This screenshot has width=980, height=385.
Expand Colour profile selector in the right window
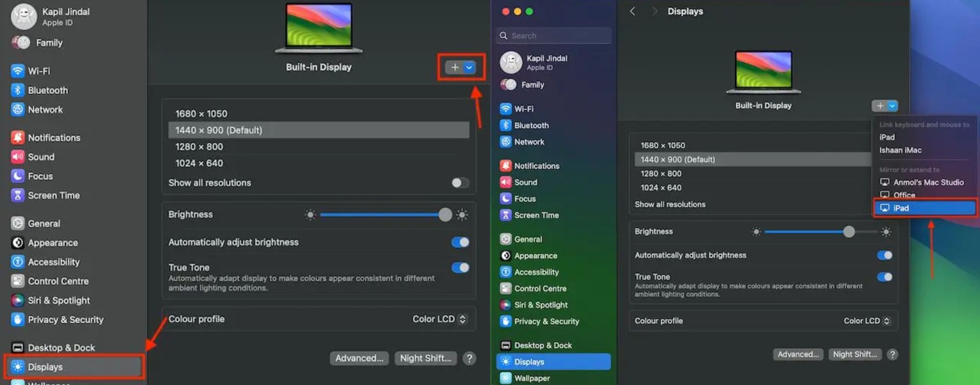[x=866, y=321]
